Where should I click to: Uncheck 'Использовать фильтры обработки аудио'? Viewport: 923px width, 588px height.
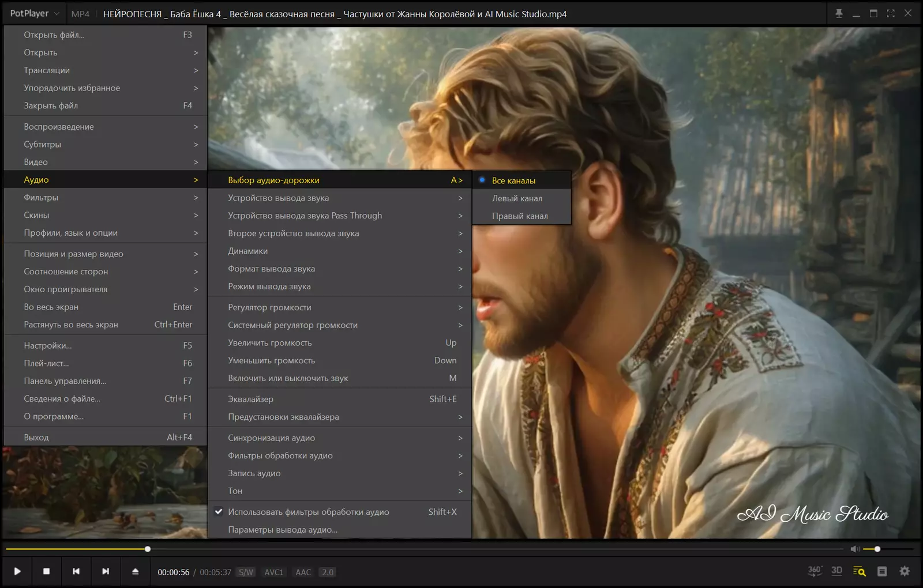308,512
